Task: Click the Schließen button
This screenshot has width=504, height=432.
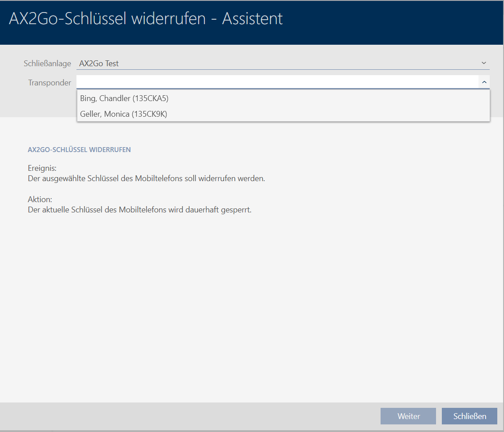Action: pos(470,416)
